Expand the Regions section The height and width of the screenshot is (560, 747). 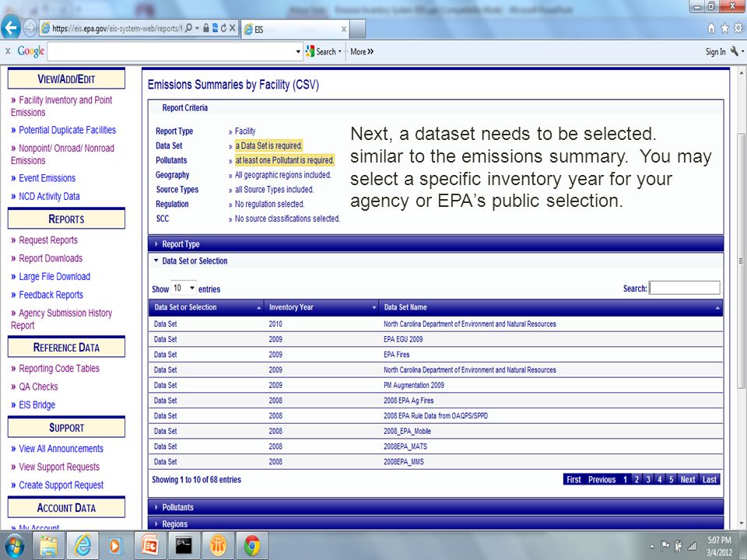click(436, 523)
